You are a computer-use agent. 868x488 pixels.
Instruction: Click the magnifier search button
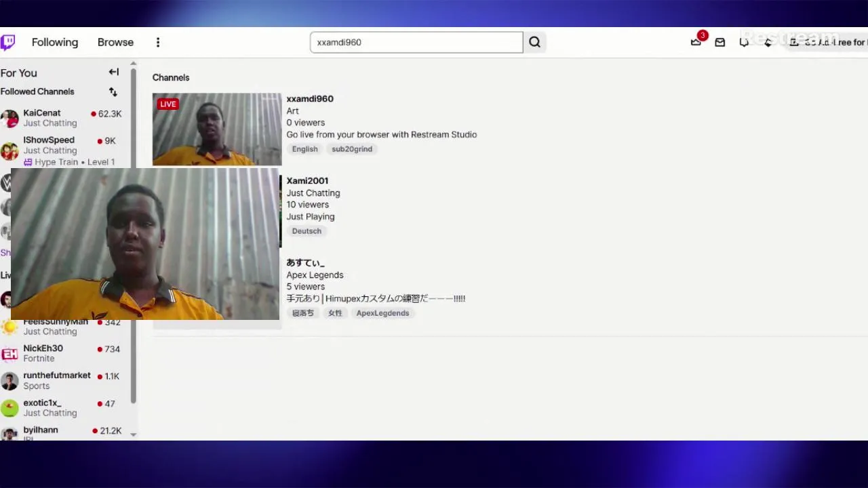[535, 42]
